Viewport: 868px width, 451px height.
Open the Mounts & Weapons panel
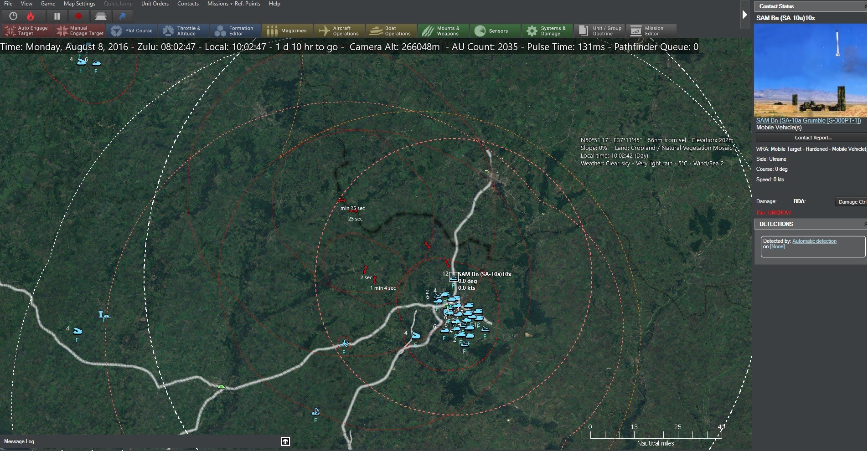pyautogui.click(x=443, y=31)
